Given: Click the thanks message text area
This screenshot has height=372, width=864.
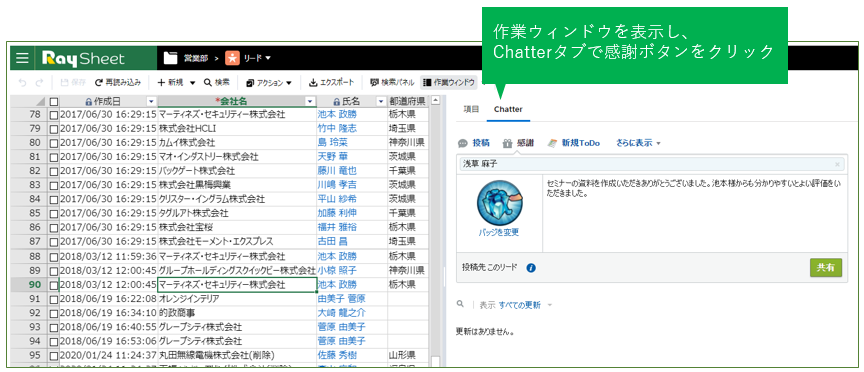Looking at the screenshot, I should (x=695, y=213).
